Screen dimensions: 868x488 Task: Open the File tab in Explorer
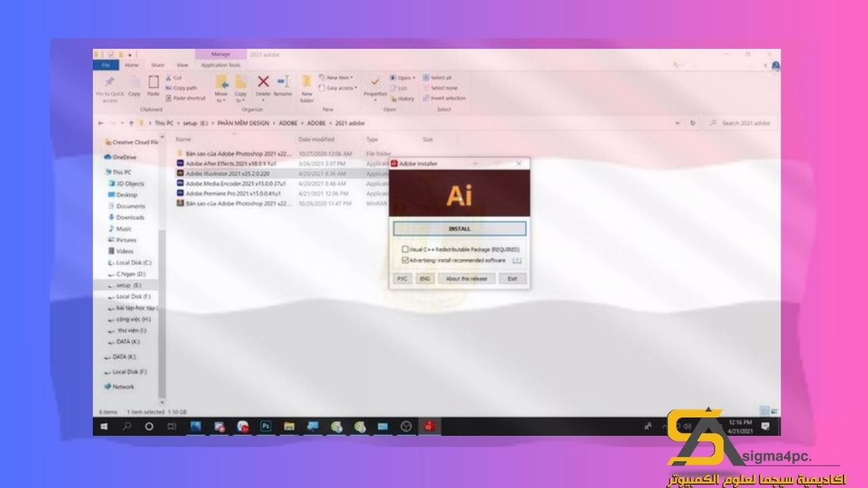coord(105,65)
